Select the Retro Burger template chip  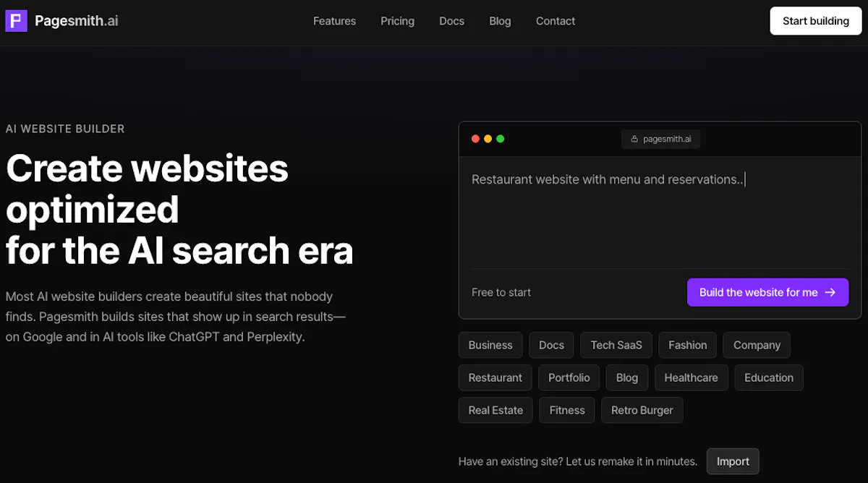(642, 410)
